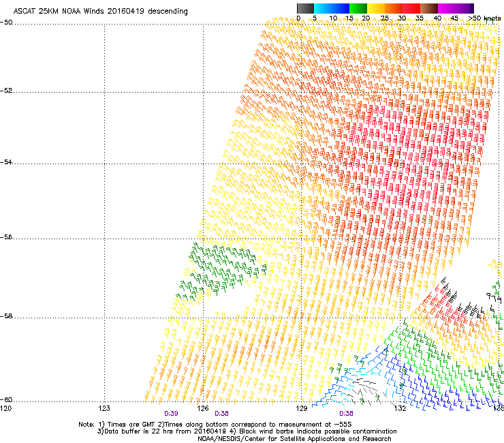
Task: Click the -60 latitude label
Action: coord(6,399)
